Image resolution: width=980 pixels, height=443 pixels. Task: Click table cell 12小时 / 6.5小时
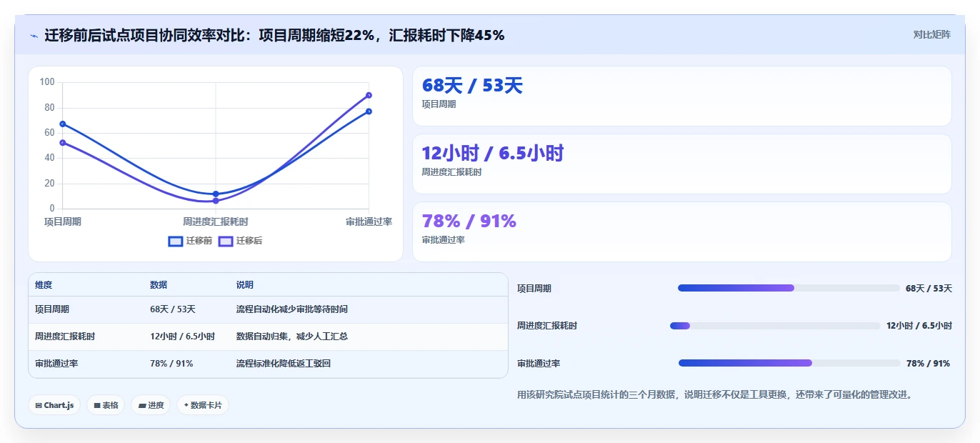click(183, 337)
